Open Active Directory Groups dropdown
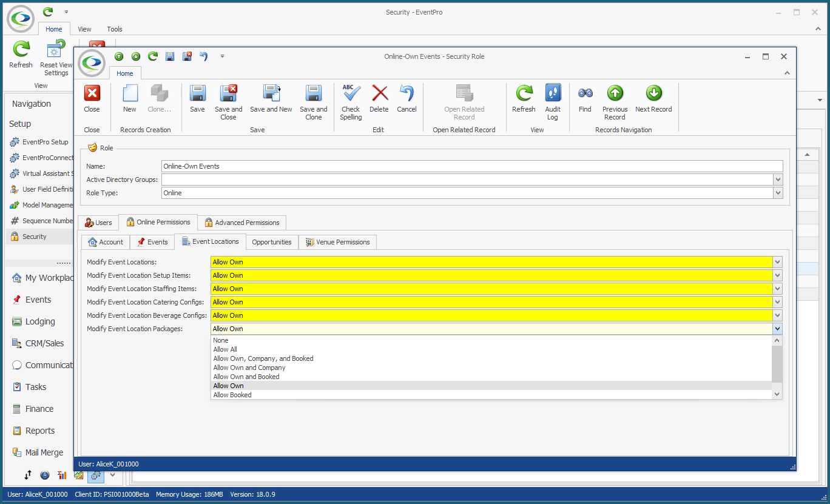 tap(778, 180)
